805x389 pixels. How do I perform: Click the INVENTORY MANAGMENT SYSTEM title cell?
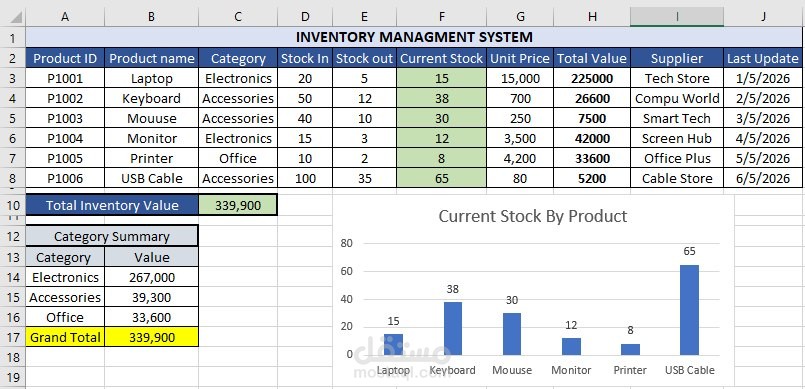[x=414, y=37]
